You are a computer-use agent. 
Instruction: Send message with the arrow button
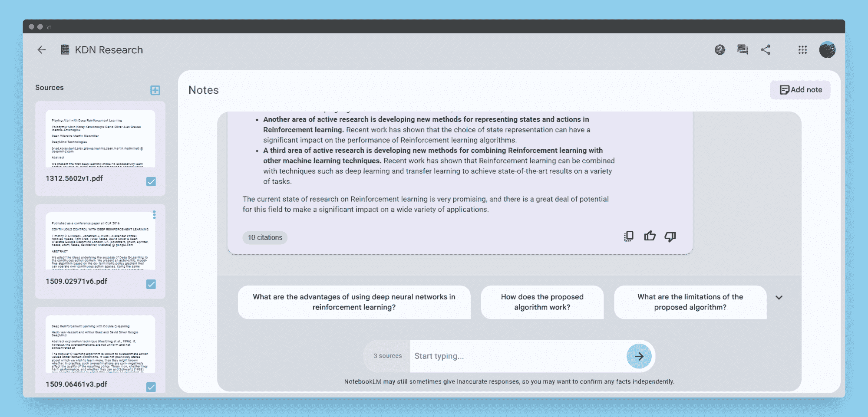(639, 356)
